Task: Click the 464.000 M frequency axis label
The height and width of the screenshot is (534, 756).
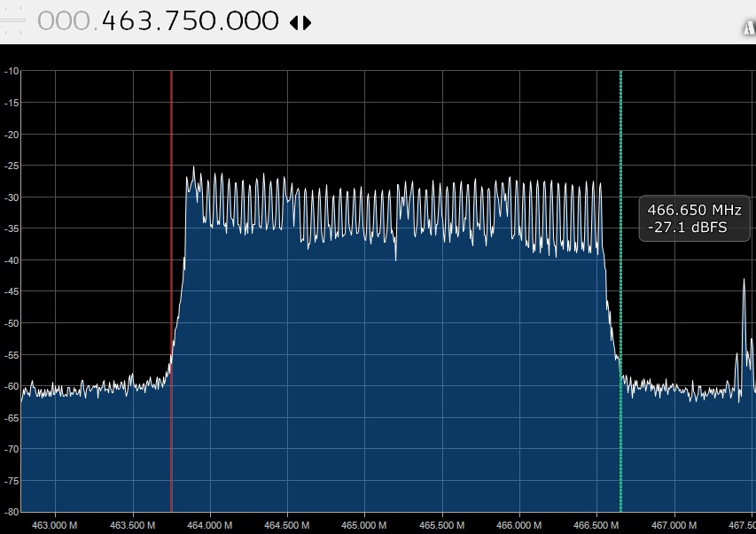Action: (210, 524)
